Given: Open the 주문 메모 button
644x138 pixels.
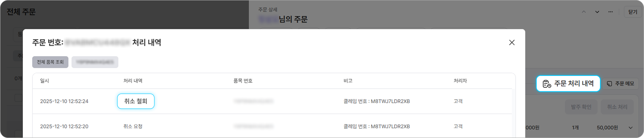Looking at the screenshot, I should pyautogui.click(x=620, y=84).
